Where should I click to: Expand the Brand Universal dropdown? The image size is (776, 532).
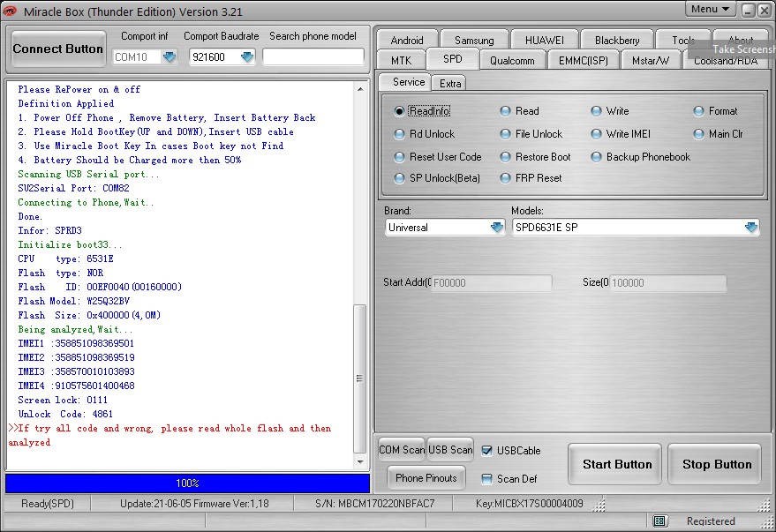coord(497,228)
